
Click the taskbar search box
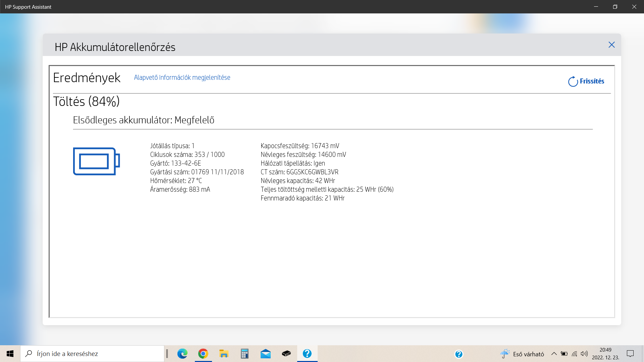(x=92, y=354)
